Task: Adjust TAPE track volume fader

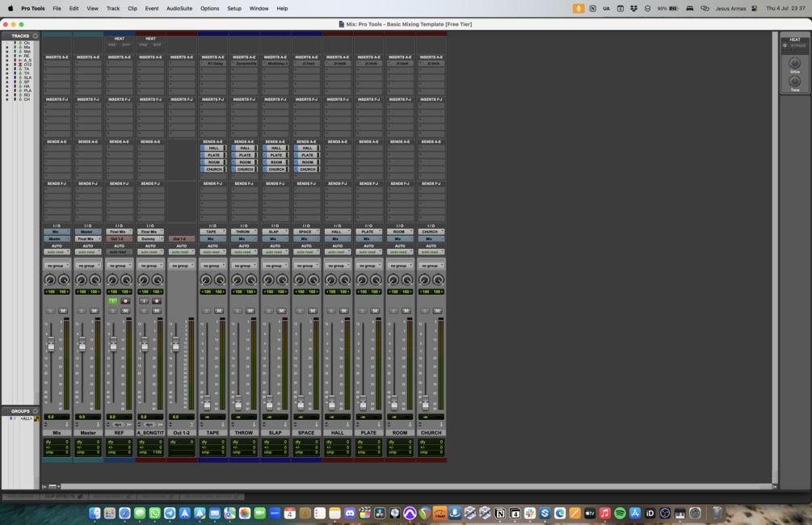Action: click(x=207, y=402)
